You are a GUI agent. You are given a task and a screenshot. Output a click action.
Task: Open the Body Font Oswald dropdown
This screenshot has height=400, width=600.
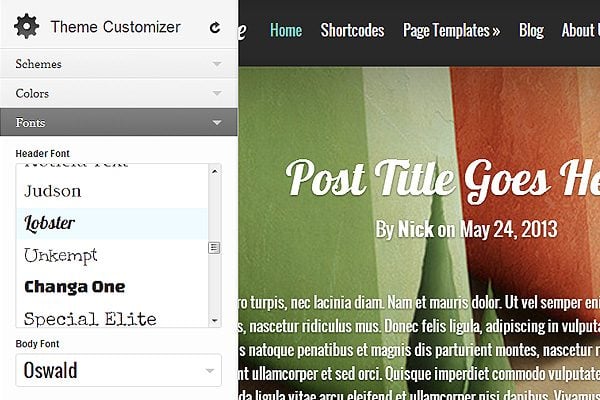(118, 370)
